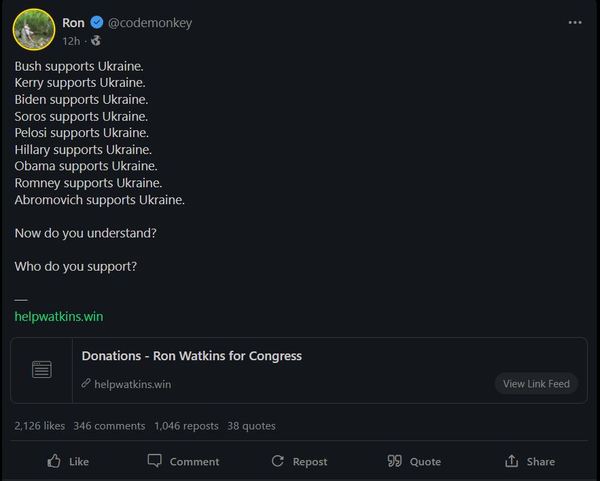The width and height of the screenshot is (600, 481).
Task: Open the three-dot post options menu
Action: (x=575, y=23)
